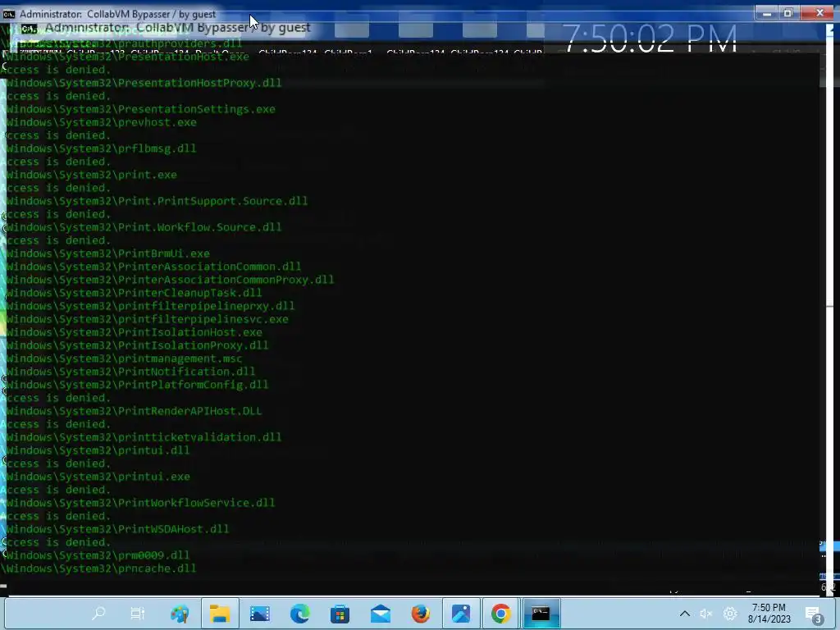The width and height of the screenshot is (840, 630).
Task: Click the line 'Windows\System32\prncache.dll'
Action: click(x=99, y=568)
